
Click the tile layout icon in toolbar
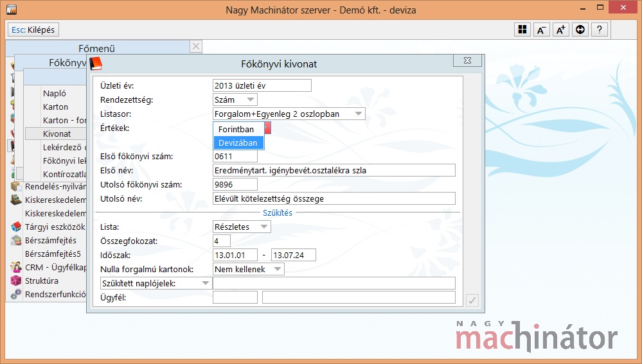(x=522, y=30)
